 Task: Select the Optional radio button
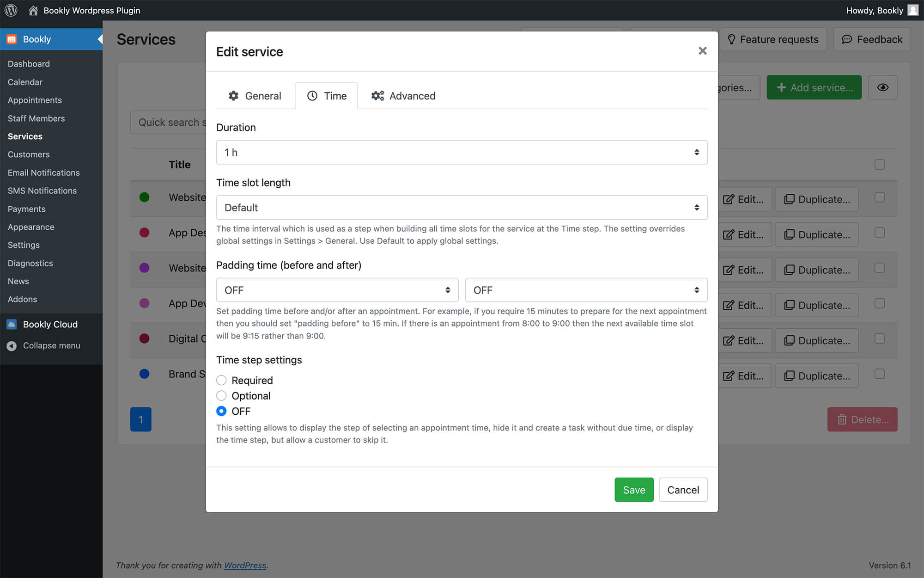(221, 396)
